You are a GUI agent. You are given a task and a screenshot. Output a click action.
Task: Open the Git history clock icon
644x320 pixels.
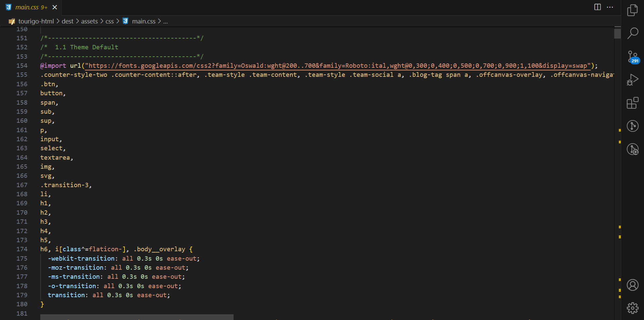633,149
